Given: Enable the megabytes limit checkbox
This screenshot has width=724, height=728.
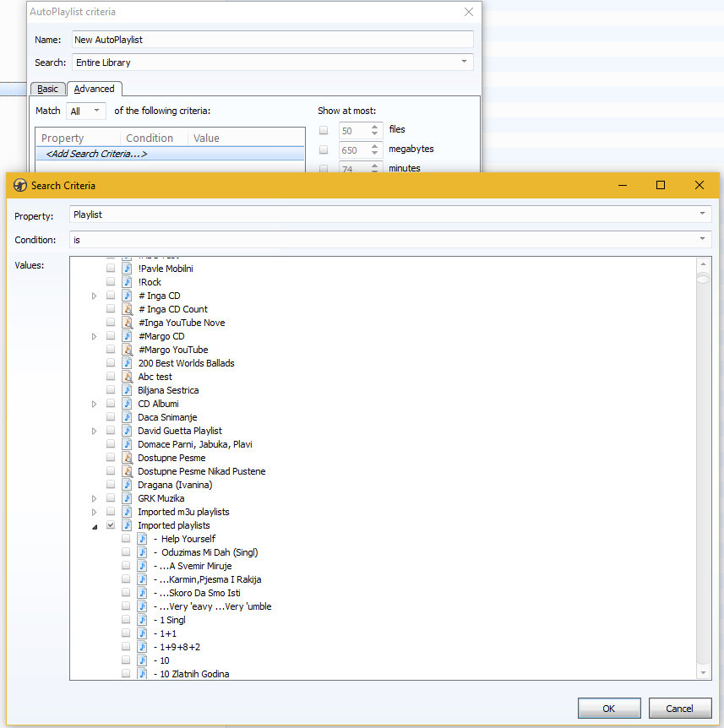Looking at the screenshot, I should (x=324, y=150).
